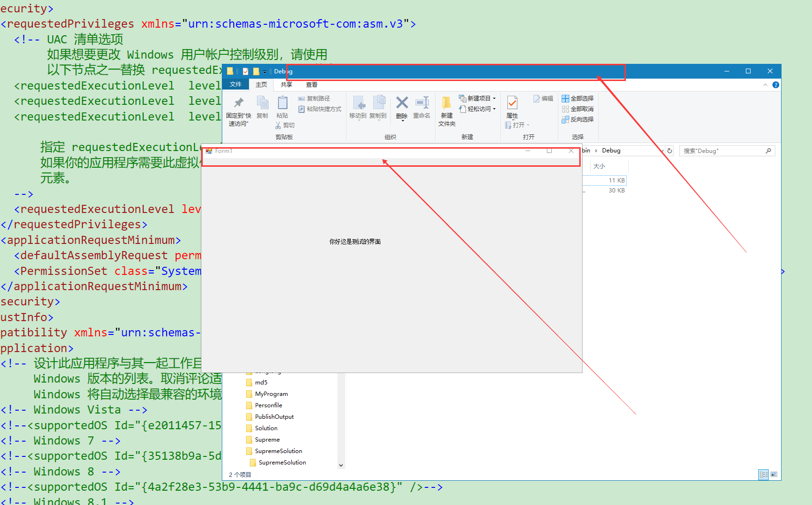
Task: Click the refresh icon beside address bar
Action: (670, 151)
